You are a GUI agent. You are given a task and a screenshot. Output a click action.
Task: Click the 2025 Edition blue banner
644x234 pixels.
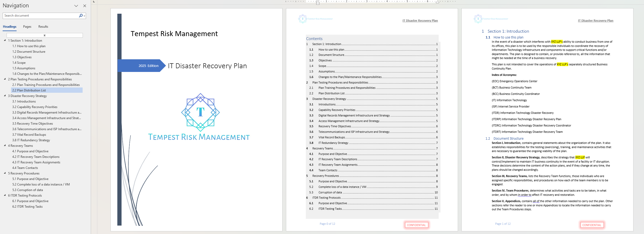click(x=142, y=66)
